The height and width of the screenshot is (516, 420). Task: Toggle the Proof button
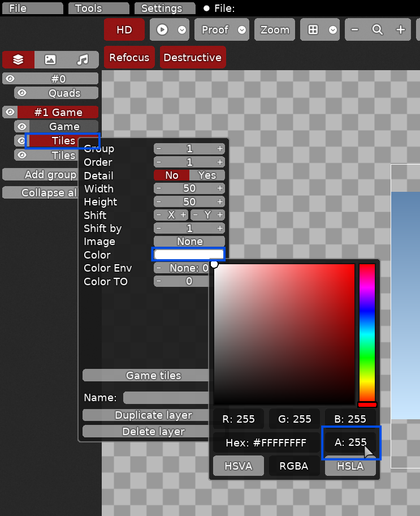(215, 29)
